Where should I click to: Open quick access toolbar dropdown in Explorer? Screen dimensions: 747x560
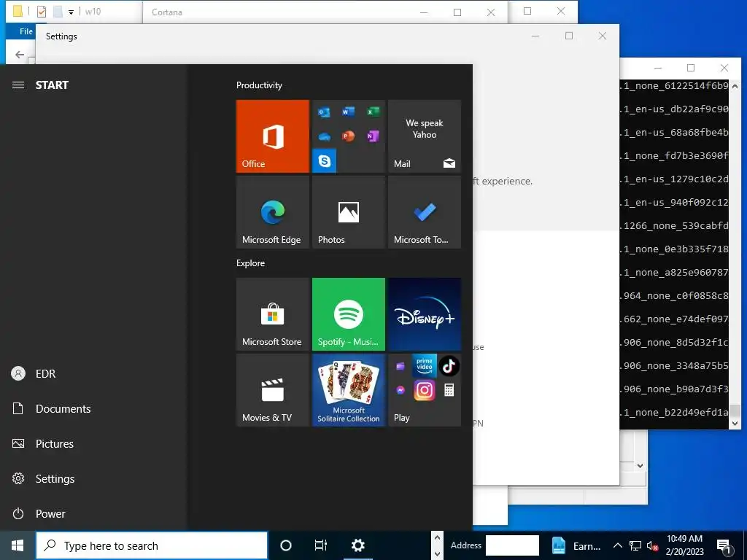click(x=71, y=12)
